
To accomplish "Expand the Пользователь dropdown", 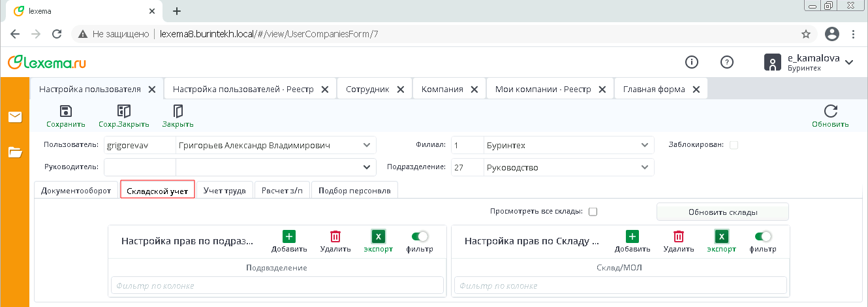I will (364, 145).
